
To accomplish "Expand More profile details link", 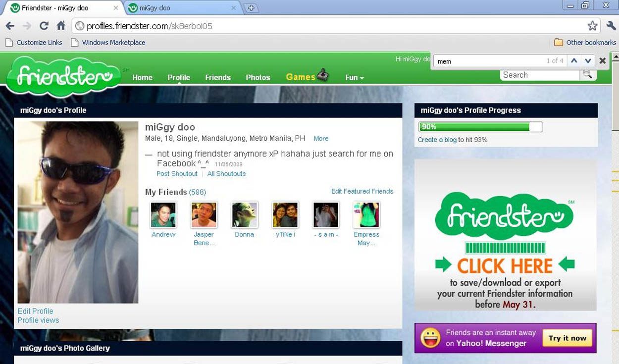I will (321, 139).
